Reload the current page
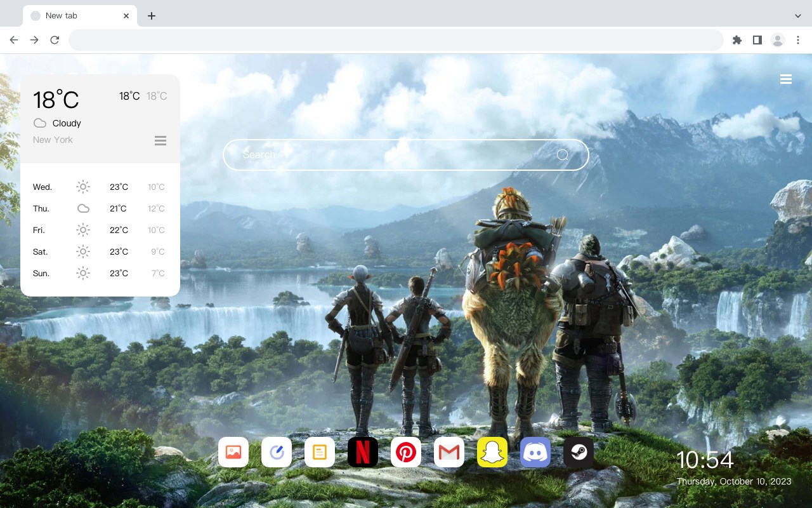The image size is (812, 508). 55,40
